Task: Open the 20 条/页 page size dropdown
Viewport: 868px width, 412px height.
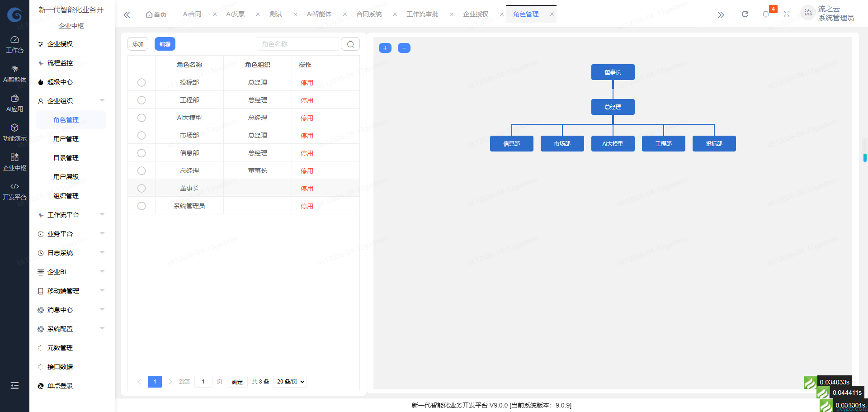Action: [x=289, y=381]
